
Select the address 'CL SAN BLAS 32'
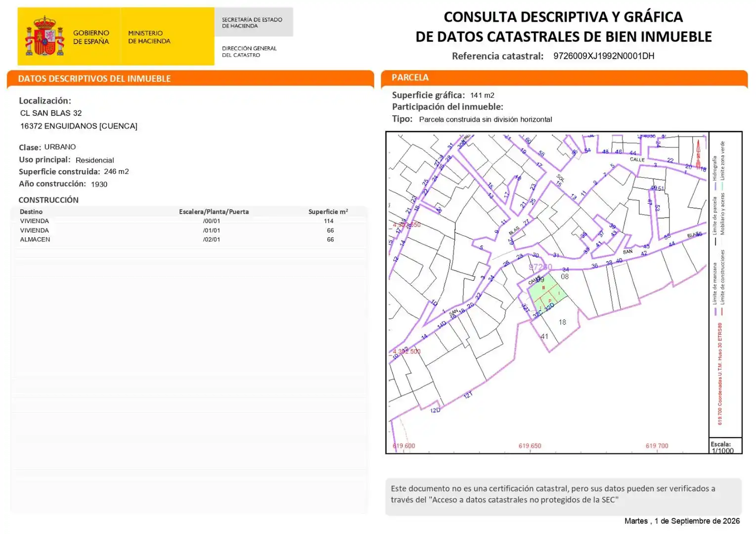pos(51,113)
